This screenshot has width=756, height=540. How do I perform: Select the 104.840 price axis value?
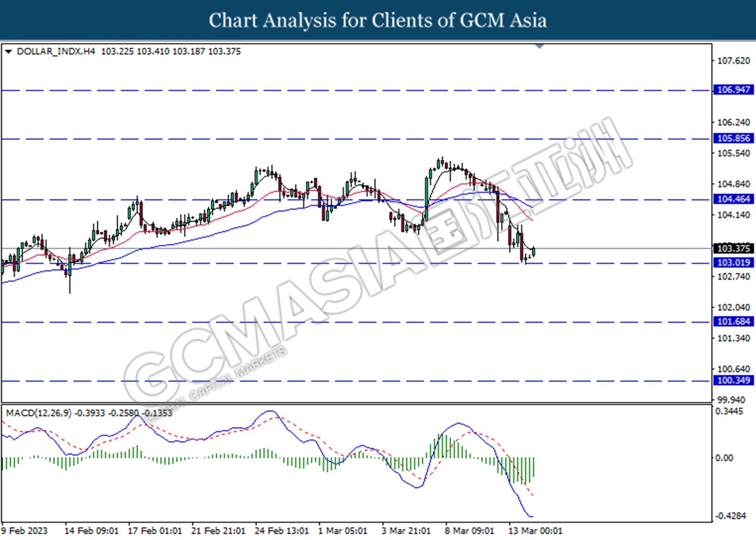tap(733, 184)
